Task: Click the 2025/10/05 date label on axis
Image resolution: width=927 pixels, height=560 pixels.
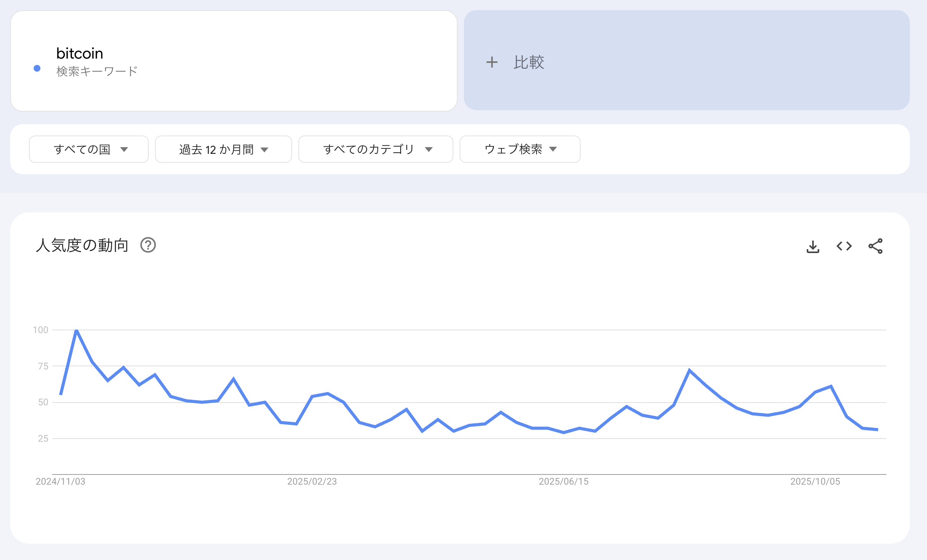Action: click(x=815, y=482)
